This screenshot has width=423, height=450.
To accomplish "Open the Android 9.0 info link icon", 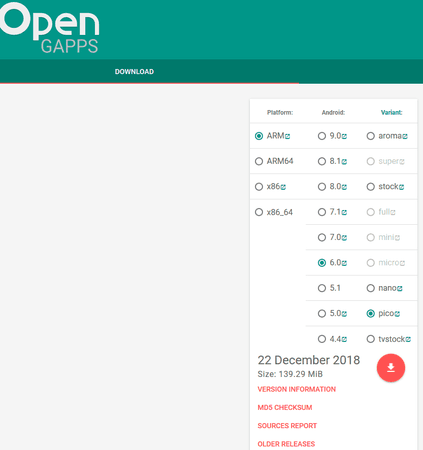I will [344, 136].
